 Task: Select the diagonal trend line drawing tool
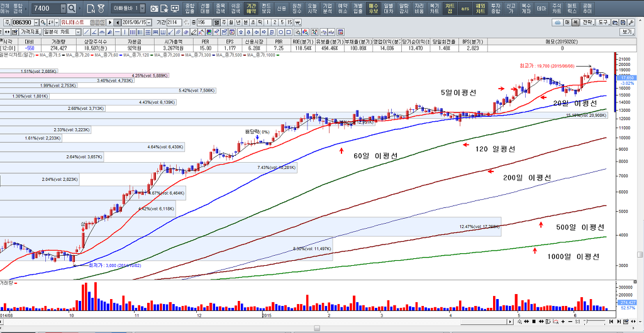point(87,31)
